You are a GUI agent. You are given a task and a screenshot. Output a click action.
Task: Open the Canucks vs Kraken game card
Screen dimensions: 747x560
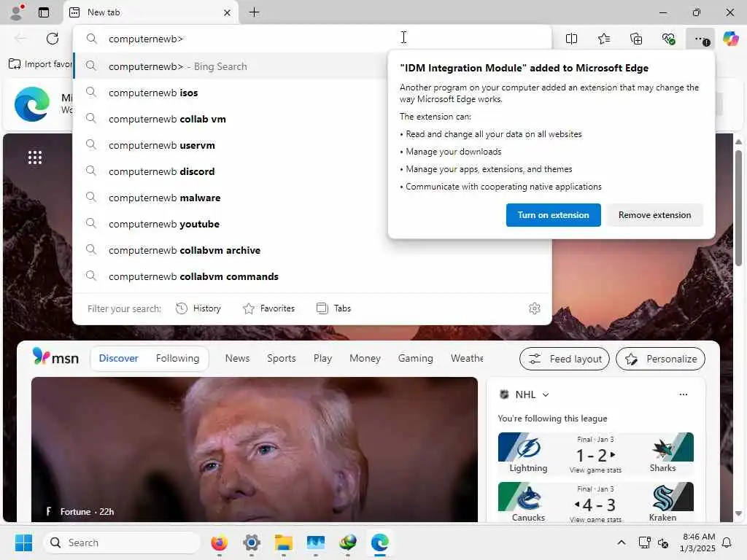click(x=595, y=502)
